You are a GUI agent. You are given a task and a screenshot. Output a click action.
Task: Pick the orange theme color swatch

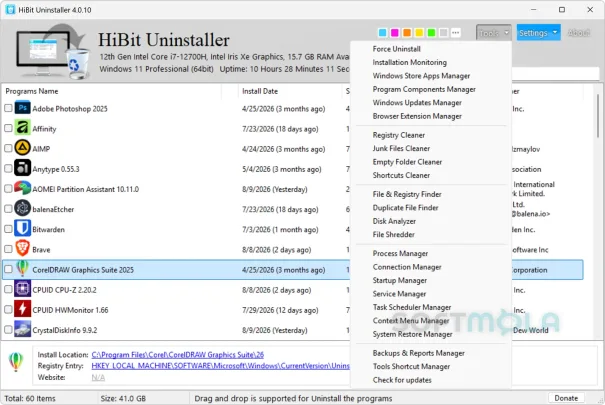[407, 33]
